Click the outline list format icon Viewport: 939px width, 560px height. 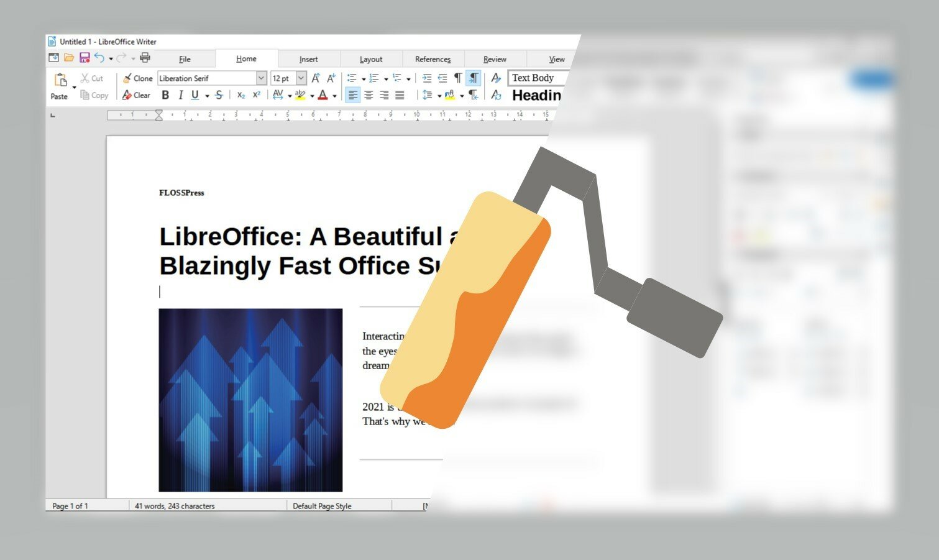pos(397,78)
